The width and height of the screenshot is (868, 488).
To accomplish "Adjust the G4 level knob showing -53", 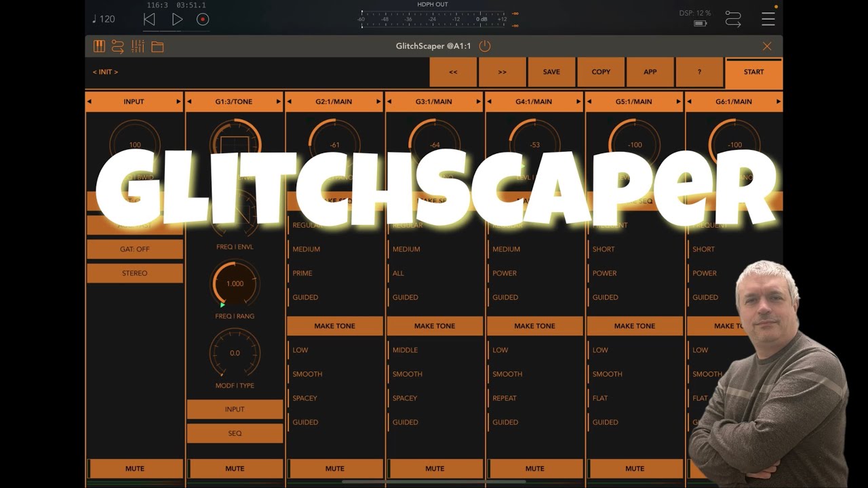I will coord(535,144).
